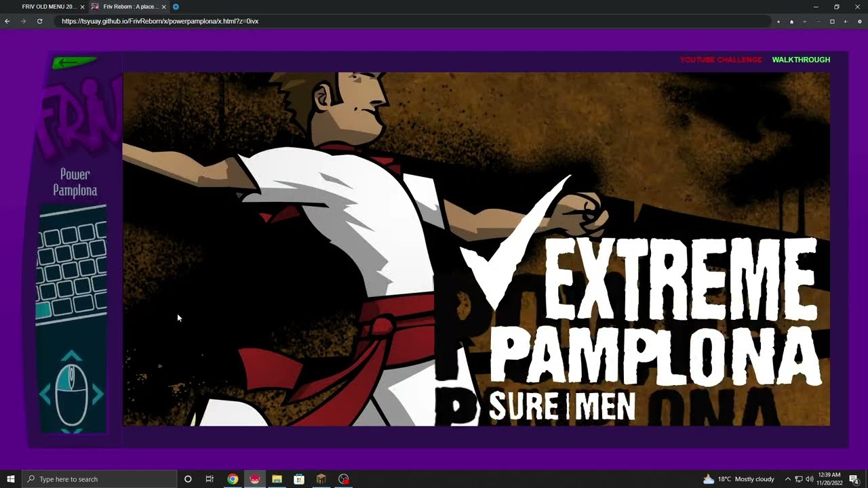The height and width of the screenshot is (488, 868).
Task: Open Task View on the taskbar
Action: tap(210, 479)
